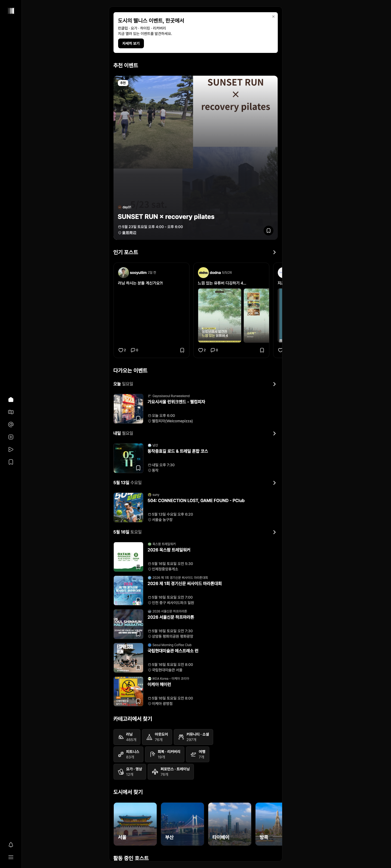The image size is (391, 868).
Task: Expand 5월 13일 수요일 events arrow
Action: click(x=274, y=483)
